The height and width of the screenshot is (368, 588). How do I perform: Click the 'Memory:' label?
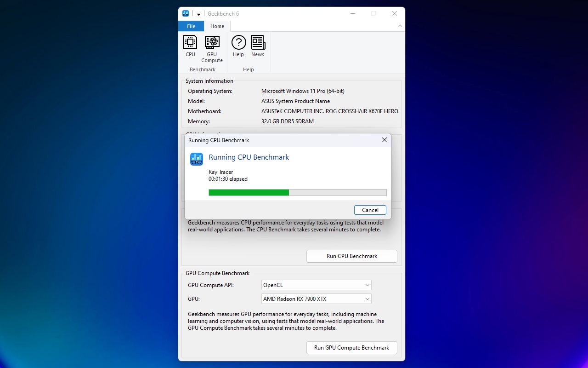199,121
